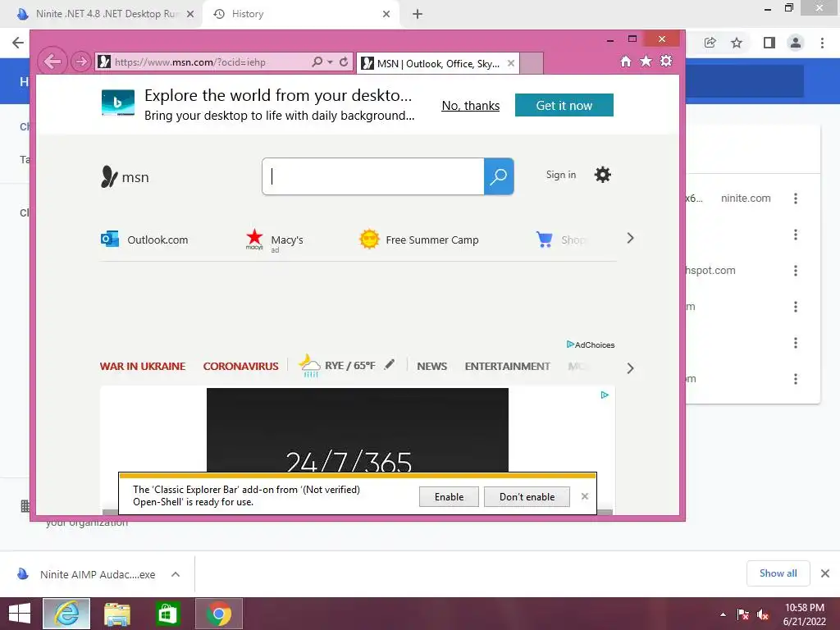The image size is (840, 630).
Task: Click the Internet Explorer taskbar icon
Action: pos(66,614)
